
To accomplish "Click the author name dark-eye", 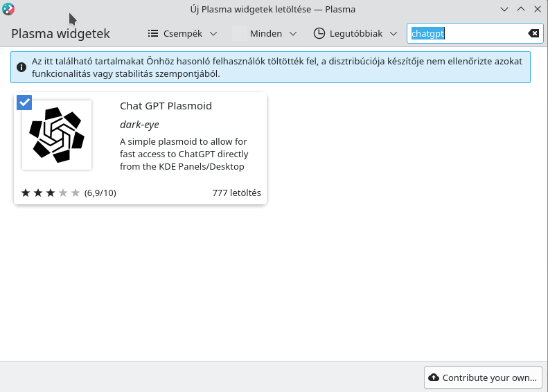I will (x=139, y=125).
